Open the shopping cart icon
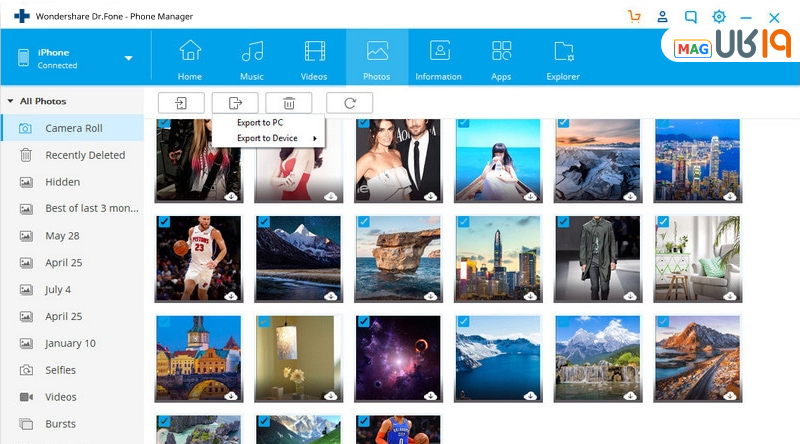This screenshot has height=444, width=800. (634, 17)
